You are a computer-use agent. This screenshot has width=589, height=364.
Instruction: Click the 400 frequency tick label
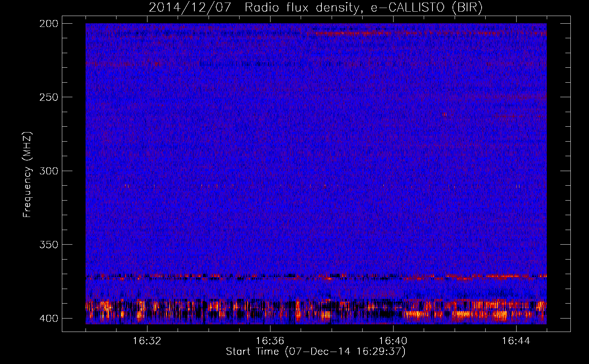[x=49, y=318]
